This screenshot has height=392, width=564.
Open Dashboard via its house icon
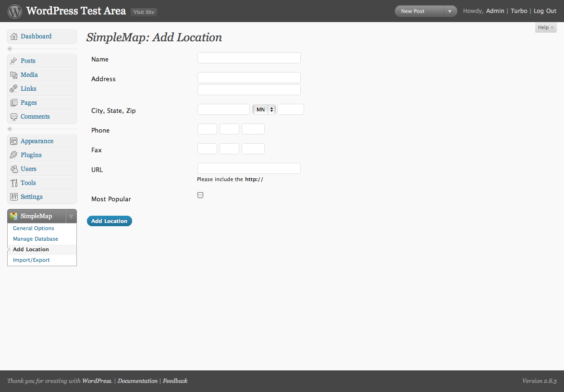point(13,37)
